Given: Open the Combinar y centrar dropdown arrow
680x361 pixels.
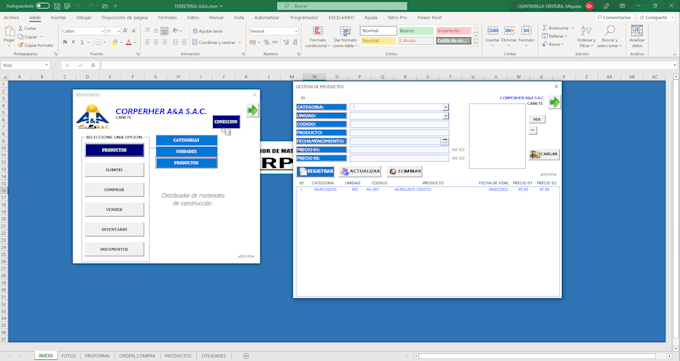Looking at the screenshot, I should tap(240, 43).
